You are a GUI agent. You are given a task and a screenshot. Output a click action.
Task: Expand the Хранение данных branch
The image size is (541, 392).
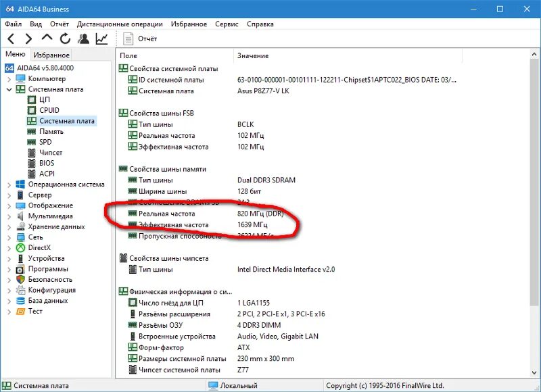coord(9,227)
